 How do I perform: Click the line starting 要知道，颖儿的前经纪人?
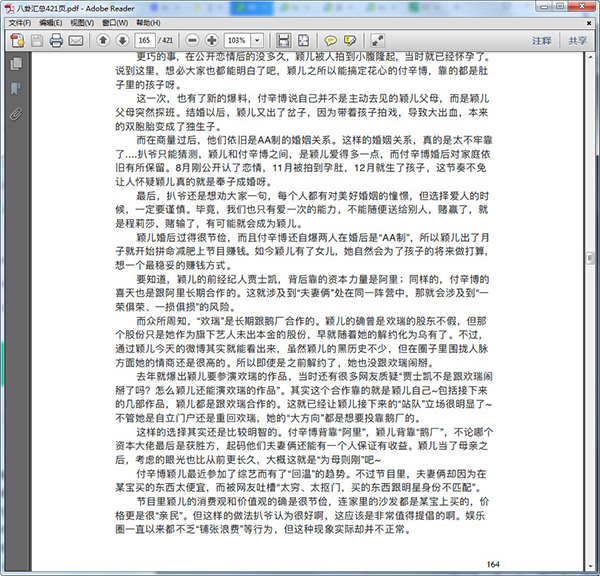tap(313, 279)
